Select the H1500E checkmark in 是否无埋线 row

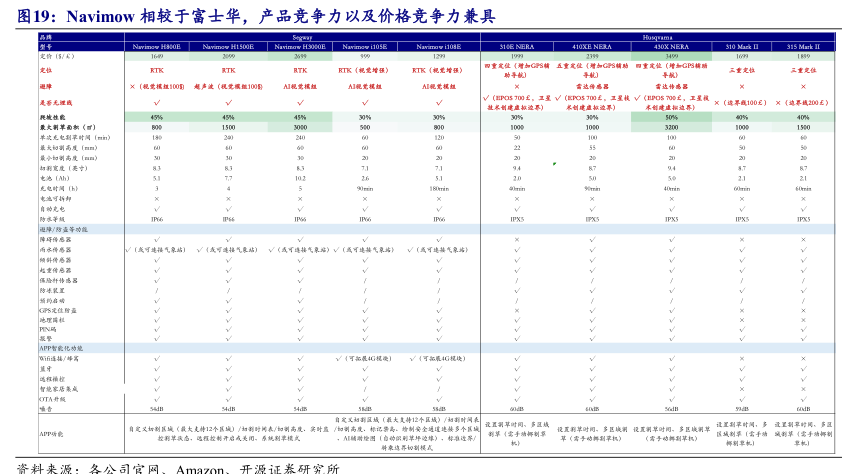[228, 102]
